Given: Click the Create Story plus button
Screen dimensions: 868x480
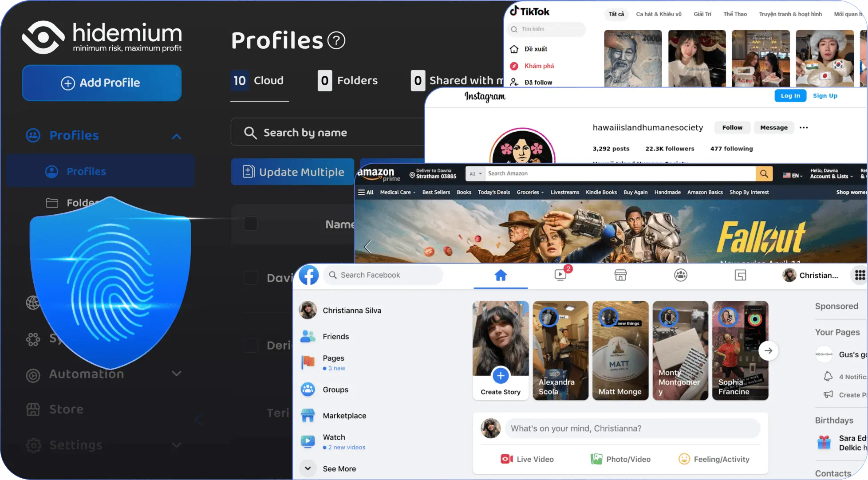Looking at the screenshot, I should pos(501,376).
